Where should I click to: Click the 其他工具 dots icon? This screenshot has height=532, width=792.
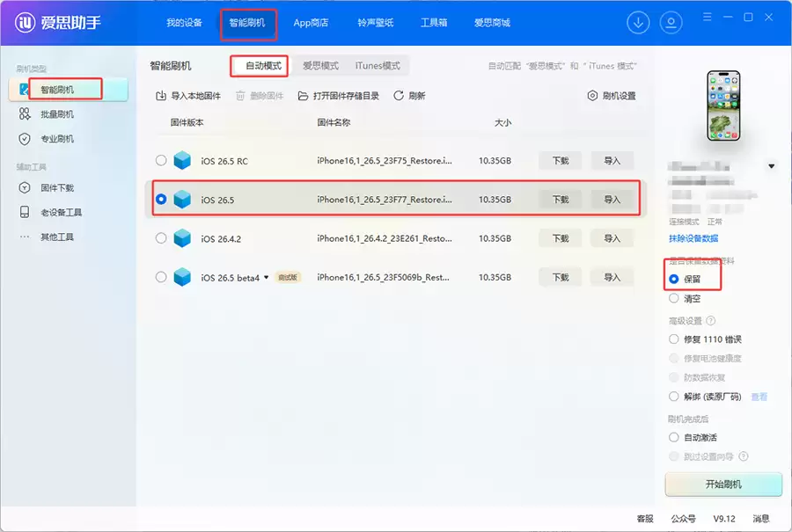click(x=25, y=237)
